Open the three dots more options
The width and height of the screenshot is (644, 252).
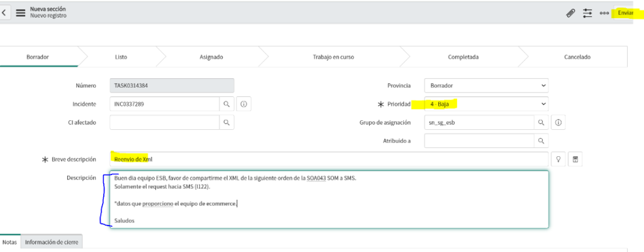604,13
